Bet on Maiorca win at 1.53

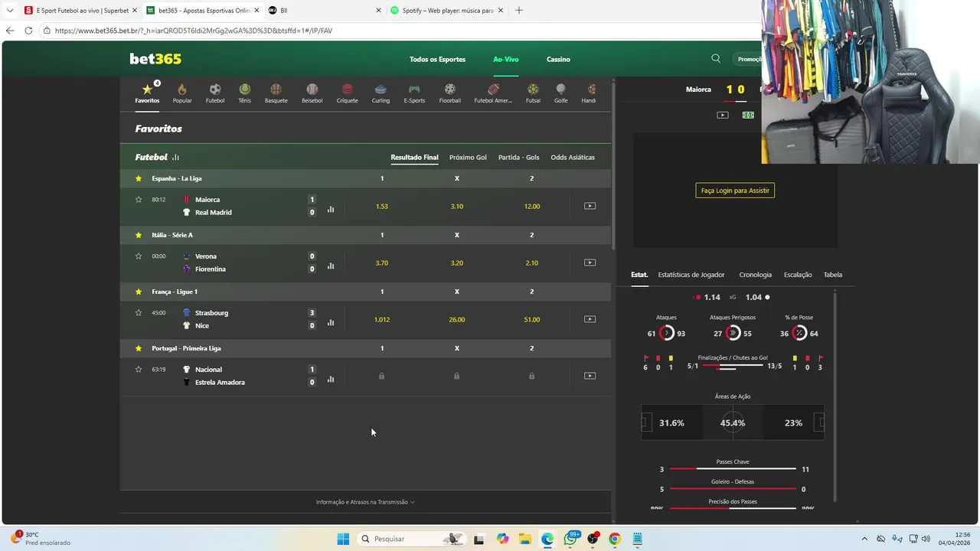click(382, 206)
